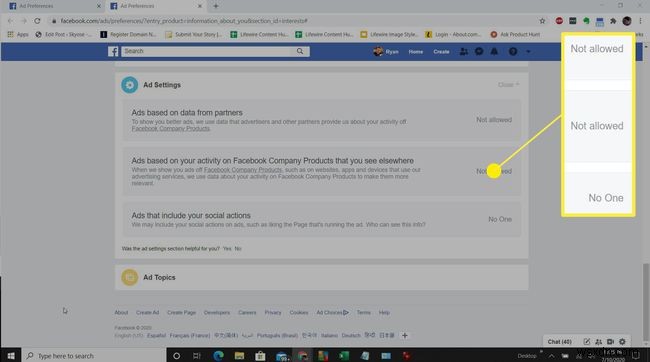The image size is (650, 362).
Task: Collapse Ad Settings with Close
Action: coord(508,85)
